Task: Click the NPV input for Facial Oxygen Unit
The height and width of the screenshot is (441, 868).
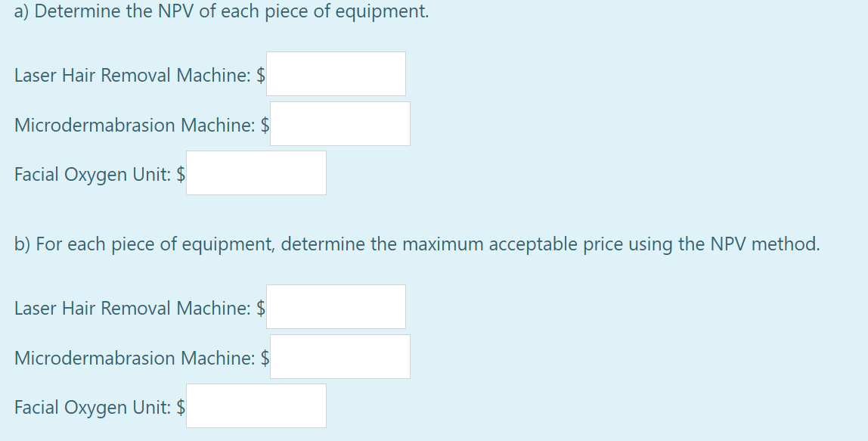Action: (256, 173)
